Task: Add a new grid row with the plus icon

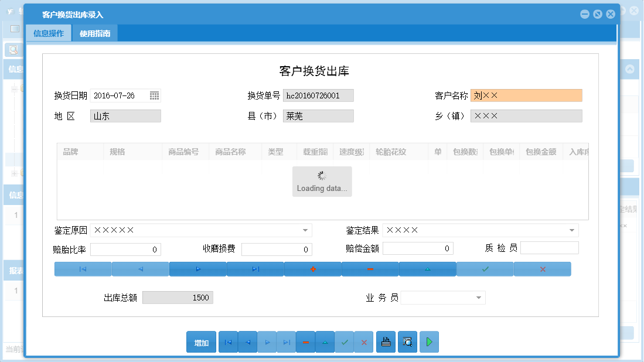Action: 312,269
